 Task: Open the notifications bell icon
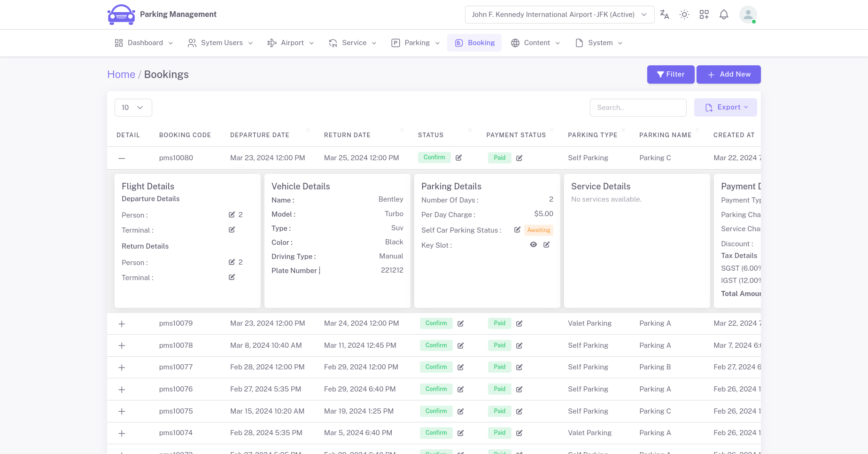click(x=724, y=15)
